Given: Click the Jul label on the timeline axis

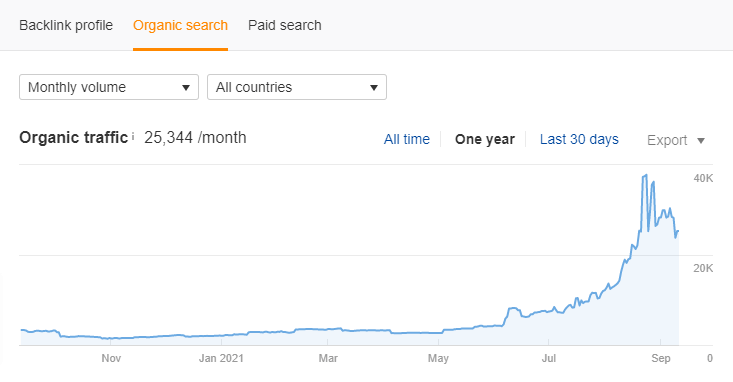Looking at the screenshot, I should [549, 358].
